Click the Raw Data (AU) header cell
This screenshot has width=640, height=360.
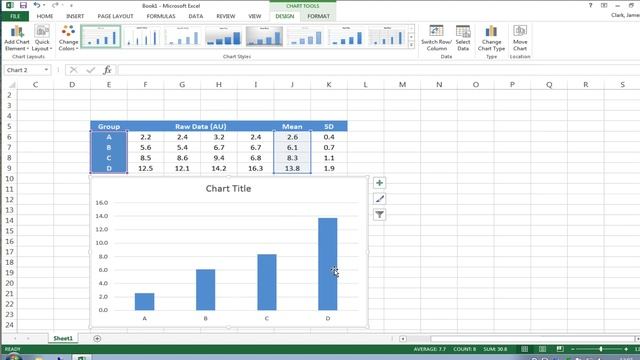point(200,127)
